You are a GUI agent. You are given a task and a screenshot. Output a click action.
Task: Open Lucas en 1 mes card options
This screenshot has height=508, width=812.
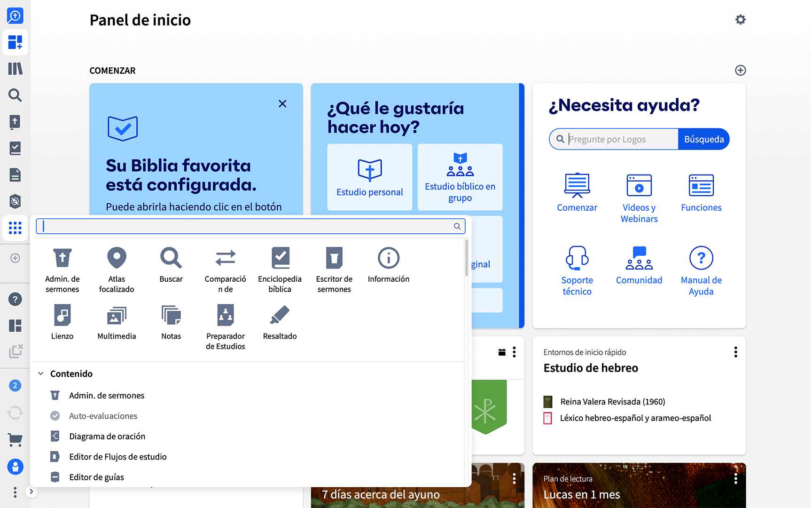(736, 479)
